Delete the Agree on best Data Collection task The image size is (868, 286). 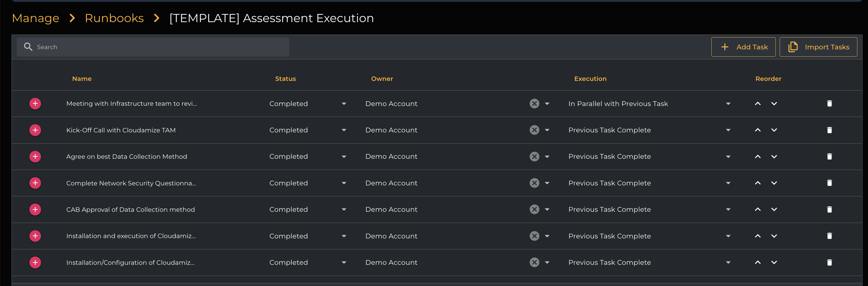829,156
